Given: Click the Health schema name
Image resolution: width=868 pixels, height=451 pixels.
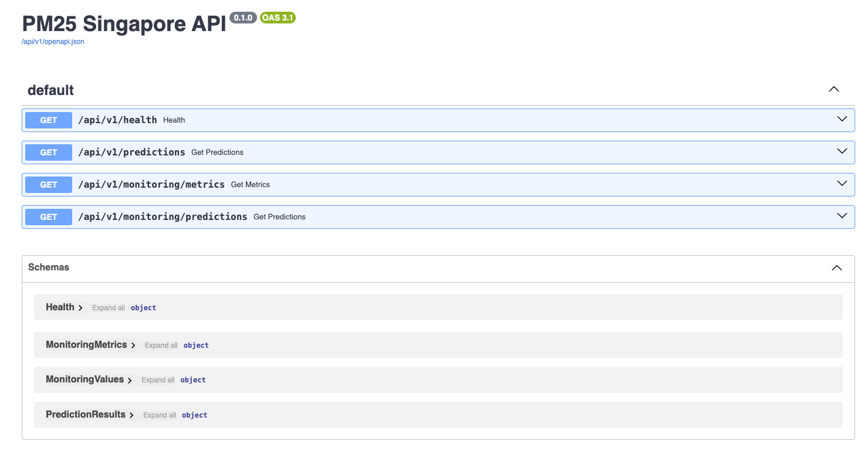Looking at the screenshot, I should point(60,307).
